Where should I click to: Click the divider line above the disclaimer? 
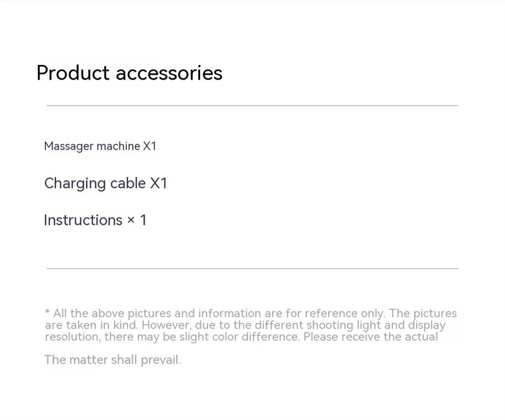252,268
